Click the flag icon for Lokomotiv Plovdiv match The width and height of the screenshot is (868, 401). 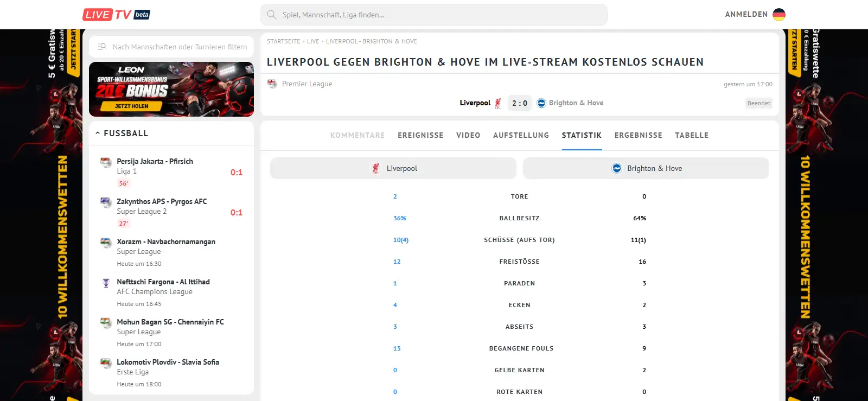click(x=106, y=362)
